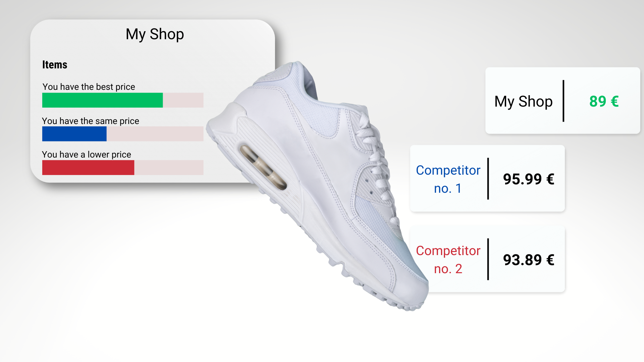The image size is (644, 362).
Task: Click the sneaker's air cushion window
Action: (x=264, y=167)
